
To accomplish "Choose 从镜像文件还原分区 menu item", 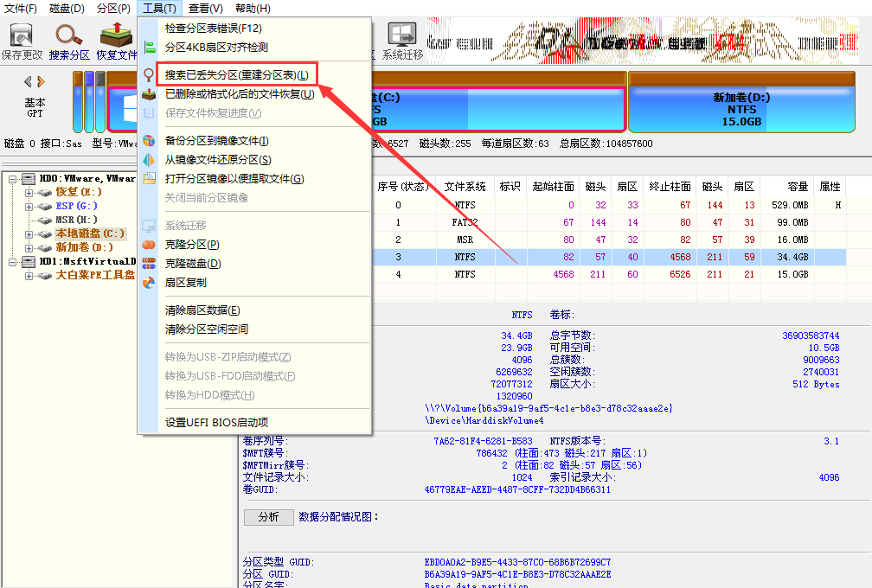I will pyautogui.click(x=254, y=159).
